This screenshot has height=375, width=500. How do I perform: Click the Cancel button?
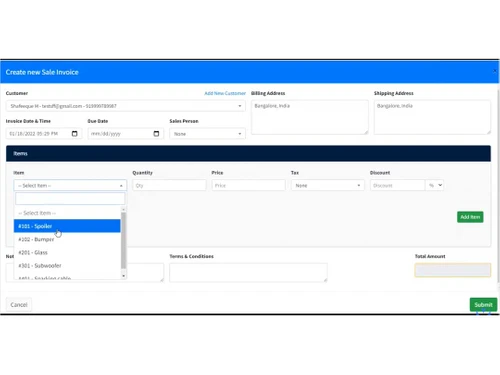pos(19,305)
